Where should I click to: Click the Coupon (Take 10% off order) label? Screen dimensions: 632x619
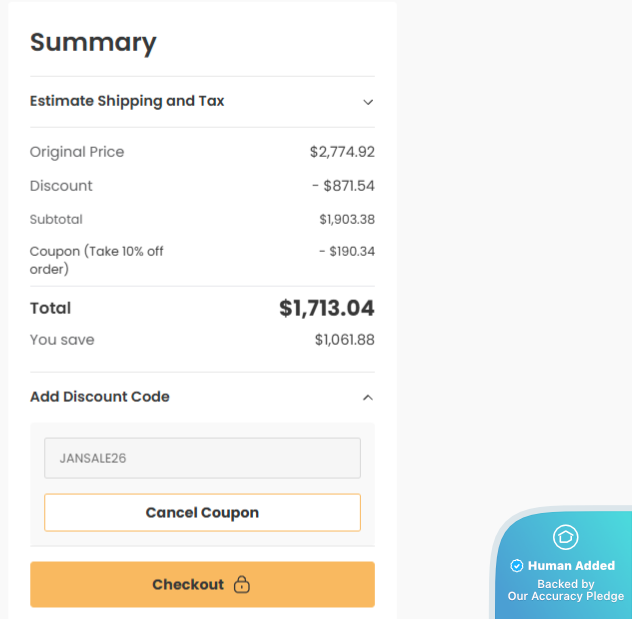tap(96, 260)
